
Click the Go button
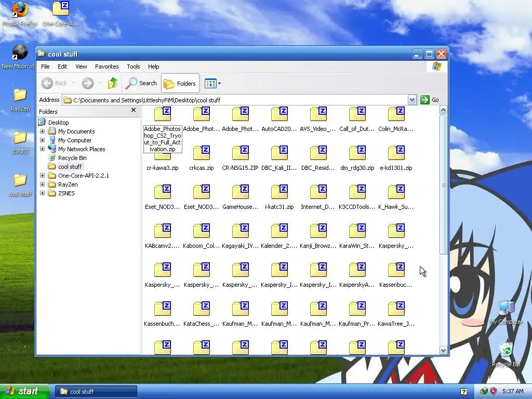430,100
